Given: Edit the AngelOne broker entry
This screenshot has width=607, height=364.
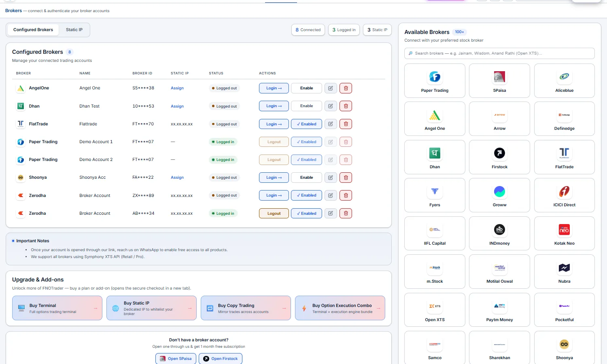Looking at the screenshot, I should click(331, 88).
